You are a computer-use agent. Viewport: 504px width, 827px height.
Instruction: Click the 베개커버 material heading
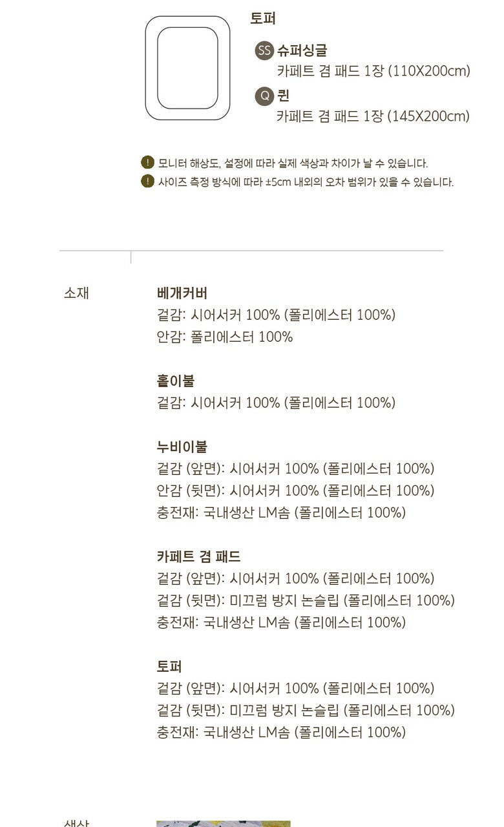coord(182,293)
